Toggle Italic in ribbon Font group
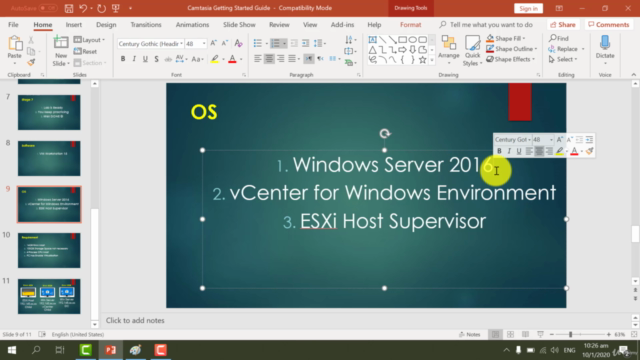The image size is (640, 360). (x=134, y=59)
